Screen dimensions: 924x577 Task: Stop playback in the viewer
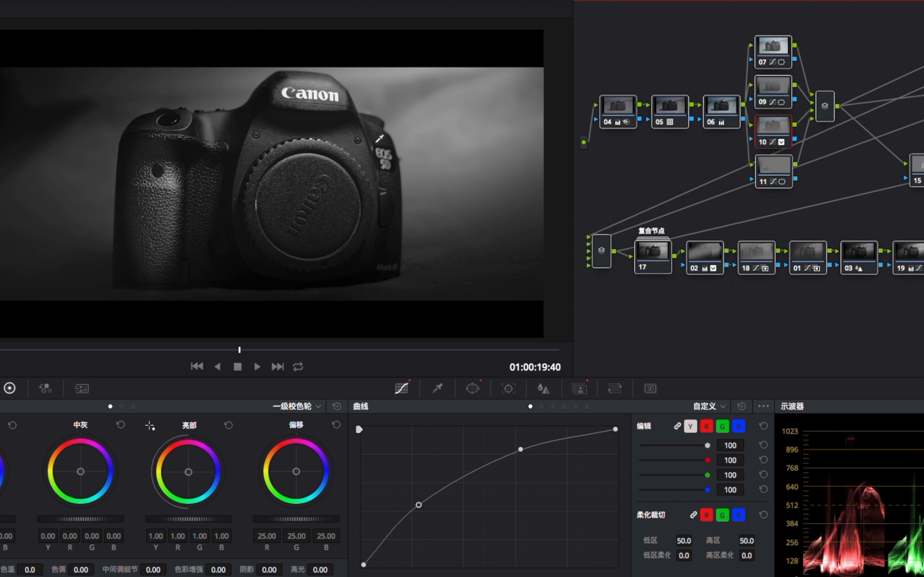[238, 366]
